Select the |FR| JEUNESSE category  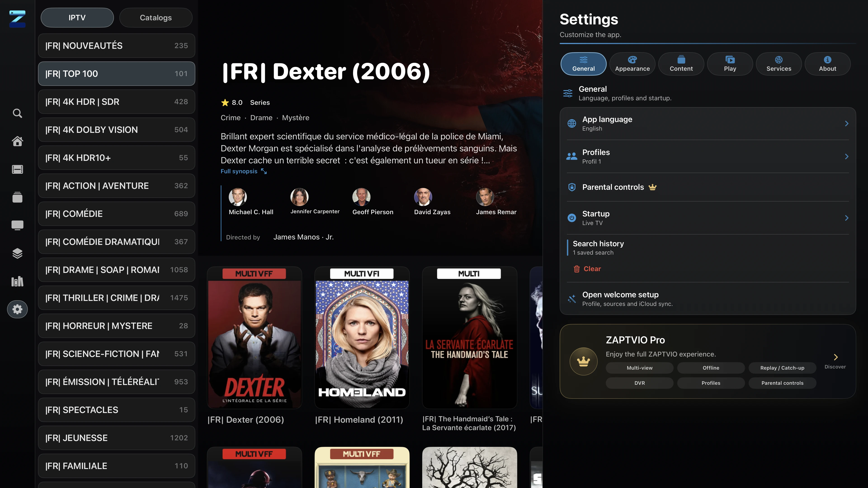(x=117, y=438)
